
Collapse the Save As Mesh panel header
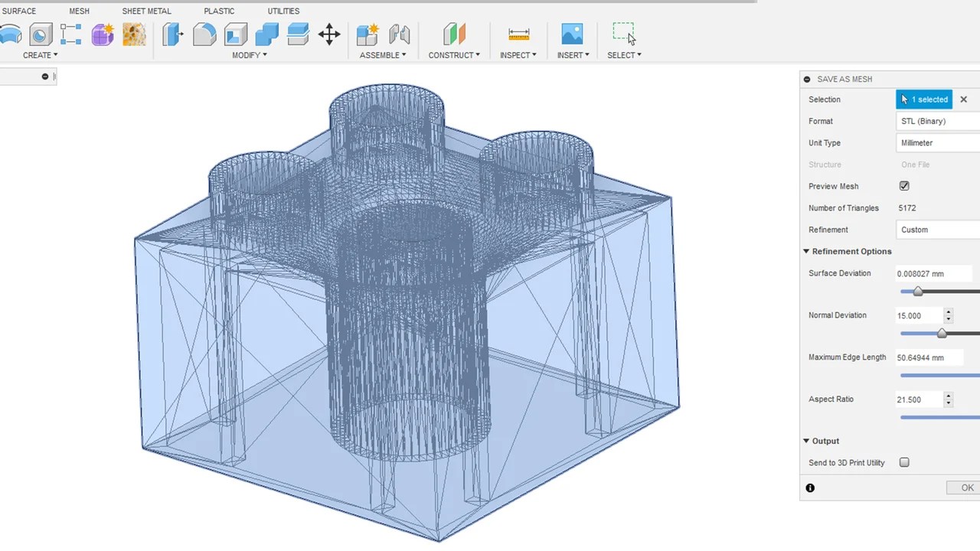click(x=807, y=79)
